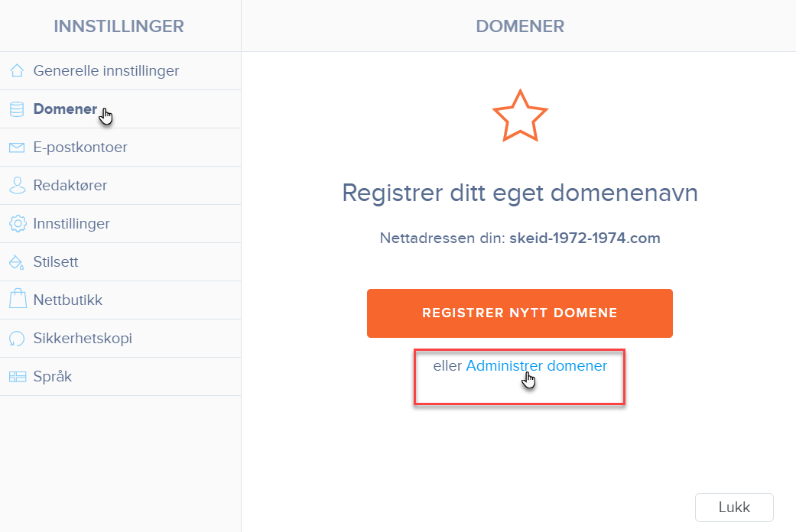
Task: Click the paint bucket icon for Stilsett
Action: [17, 262]
